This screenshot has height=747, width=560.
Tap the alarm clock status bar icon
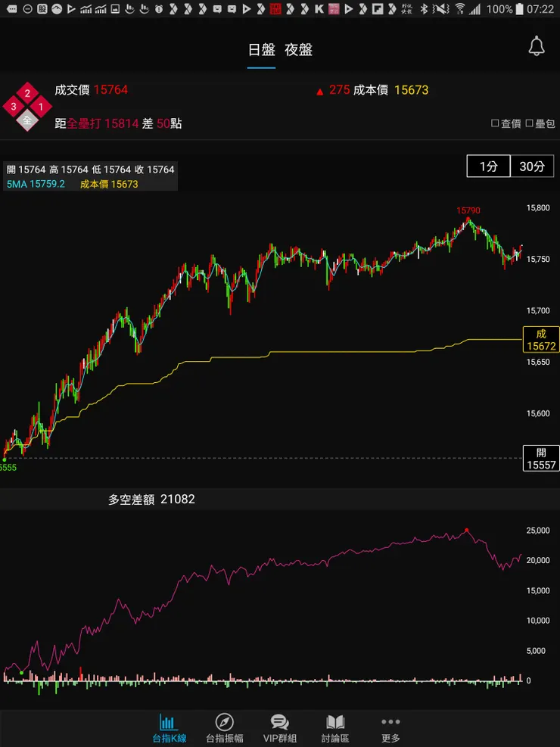[x=159, y=8]
